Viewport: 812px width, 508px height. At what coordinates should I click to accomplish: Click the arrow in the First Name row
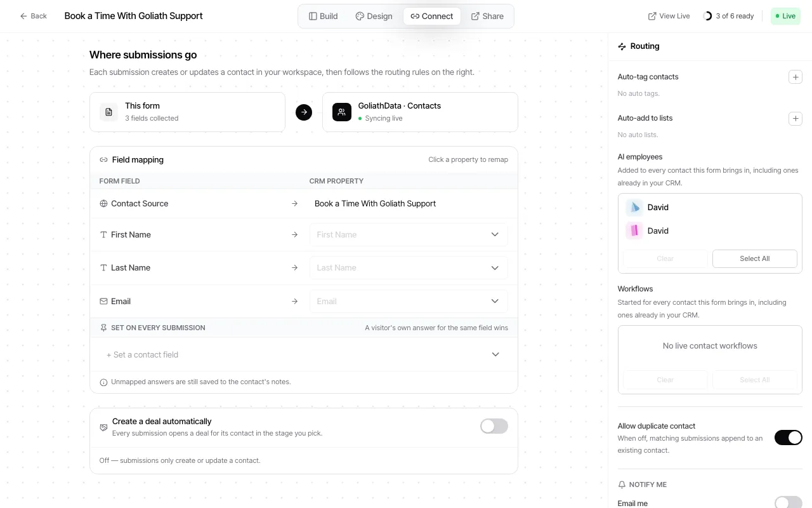point(294,235)
